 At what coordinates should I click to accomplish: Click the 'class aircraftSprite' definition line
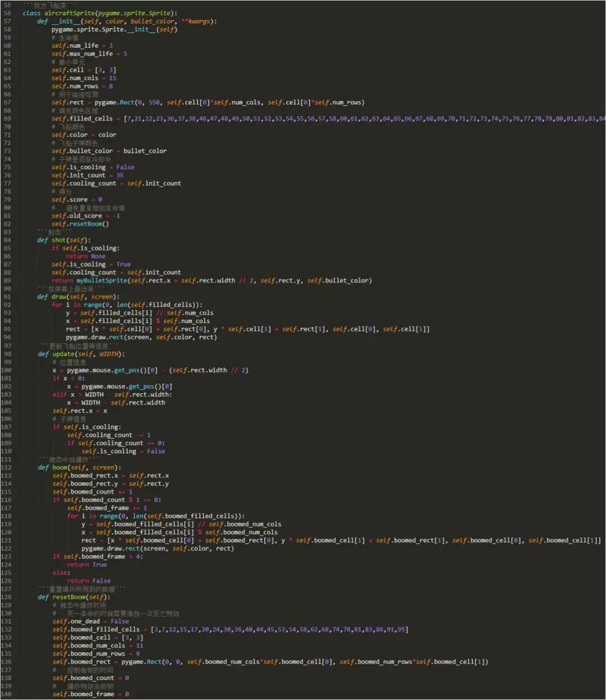100,13
